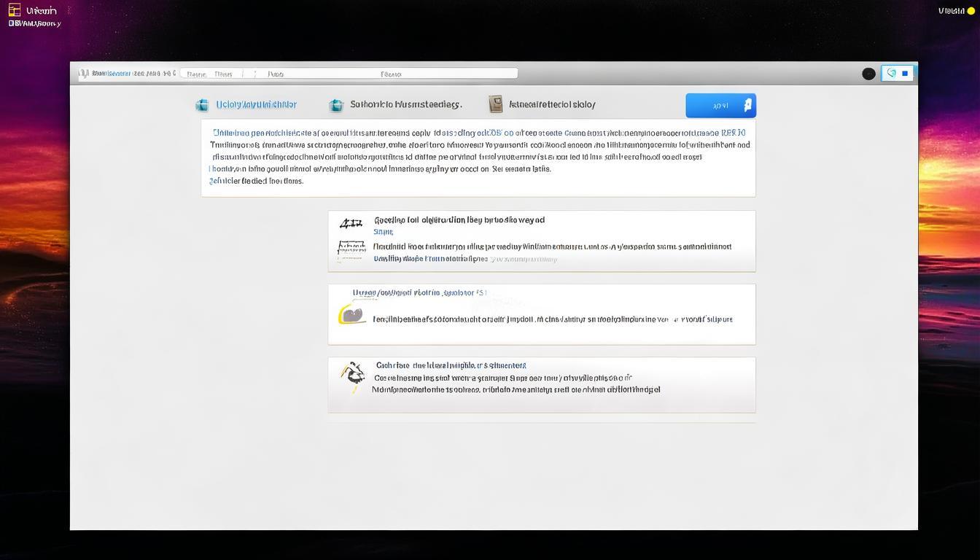Viewport: 980px width, 560px height.
Task: Click the black circle icon in the window toolbar
Action: [x=868, y=74]
